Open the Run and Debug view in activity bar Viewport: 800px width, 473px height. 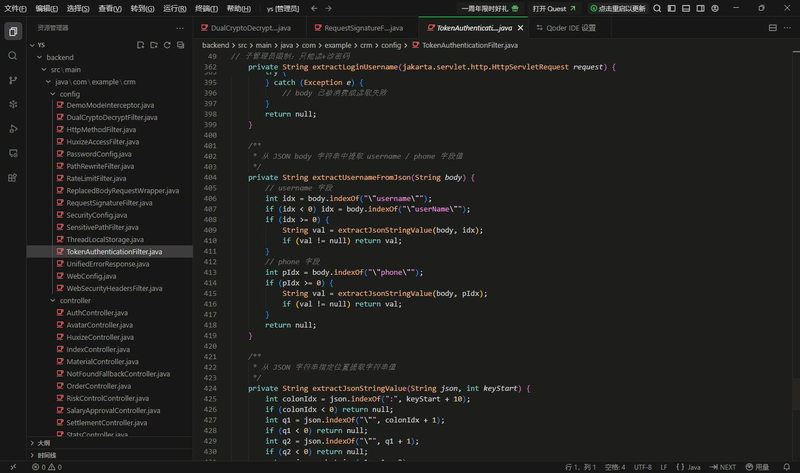click(x=13, y=129)
